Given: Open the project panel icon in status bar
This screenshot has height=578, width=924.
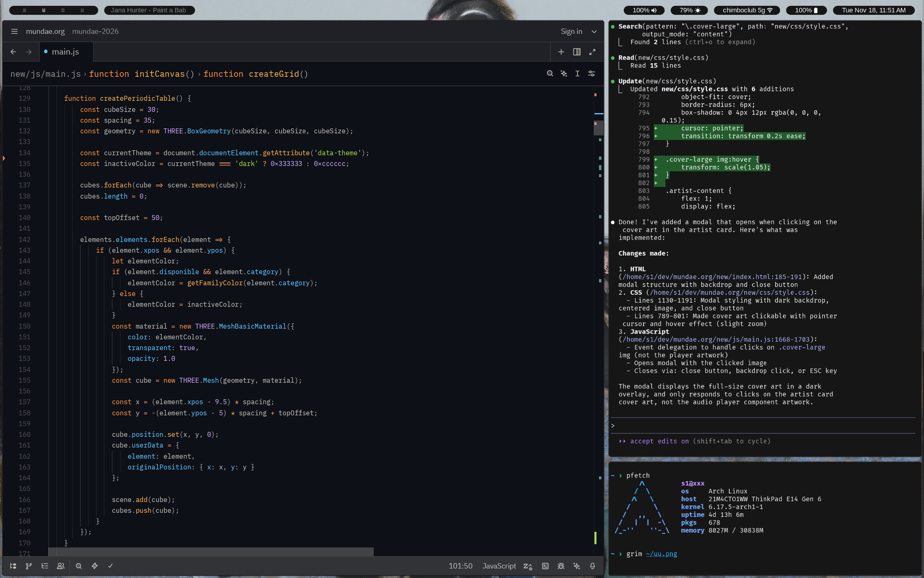Looking at the screenshot, I should point(13,566).
